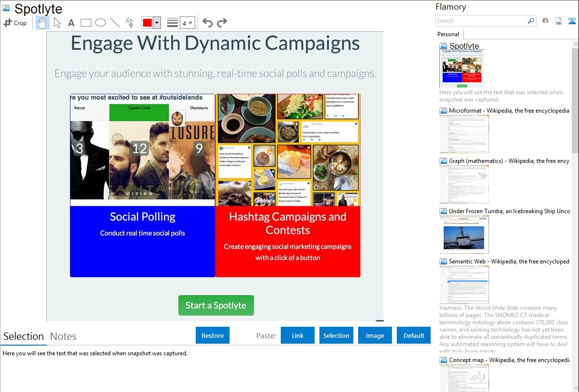The height and width of the screenshot is (392, 579).
Task: Select the ellipse shape tool
Action: (101, 23)
